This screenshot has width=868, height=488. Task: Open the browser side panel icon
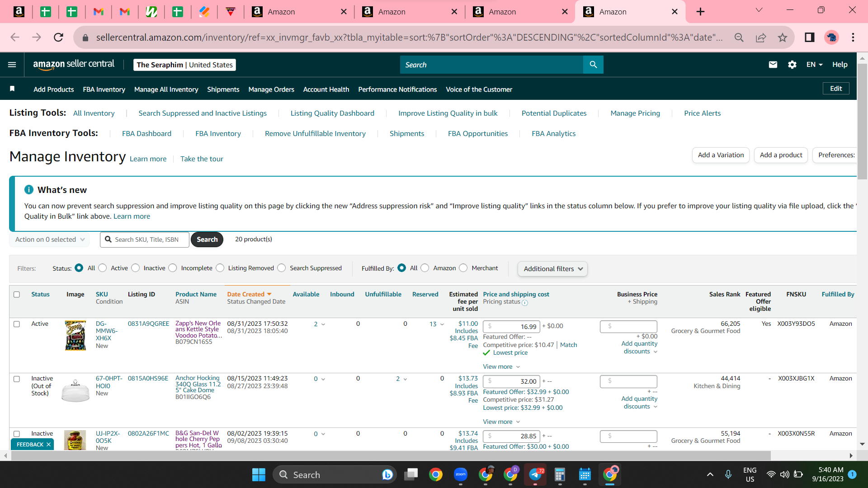coord(810,38)
